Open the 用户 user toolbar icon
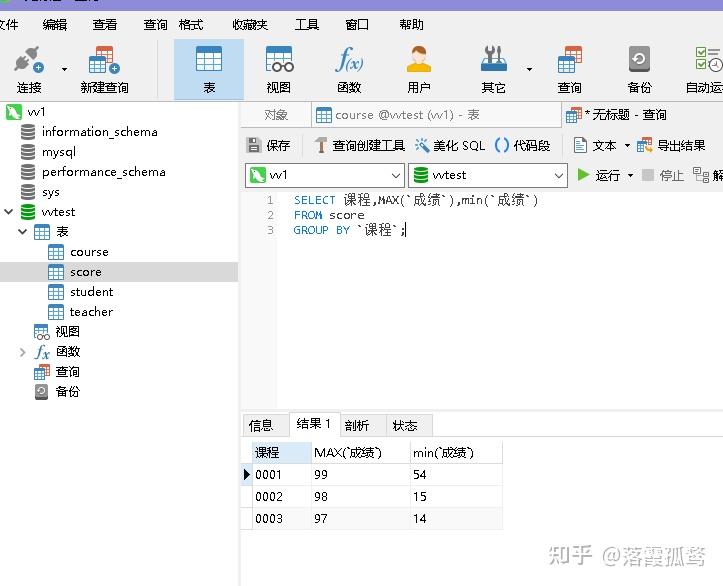This screenshot has height=586, width=723. click(419, 69)
